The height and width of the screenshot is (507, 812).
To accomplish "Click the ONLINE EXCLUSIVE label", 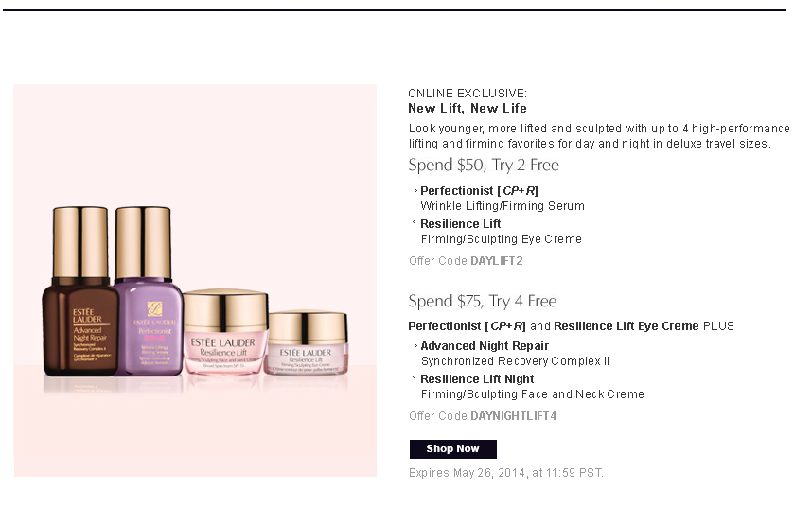I will (x=468, y=93).
